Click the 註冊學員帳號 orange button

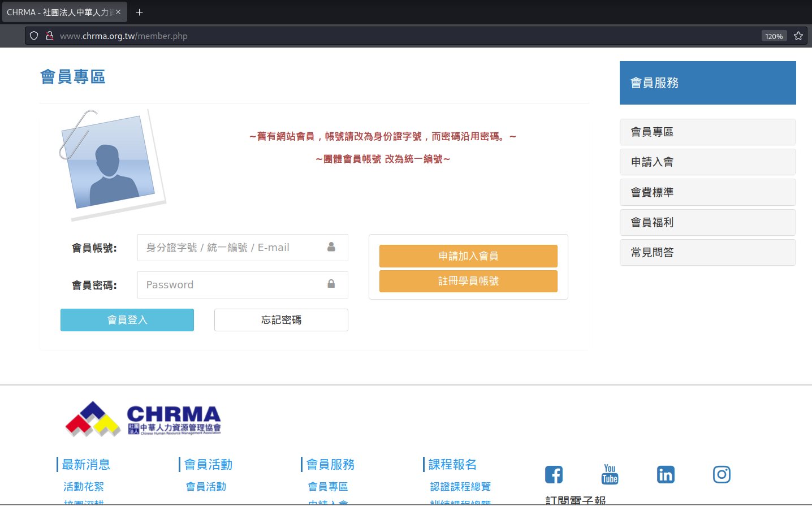click(468, 281)
